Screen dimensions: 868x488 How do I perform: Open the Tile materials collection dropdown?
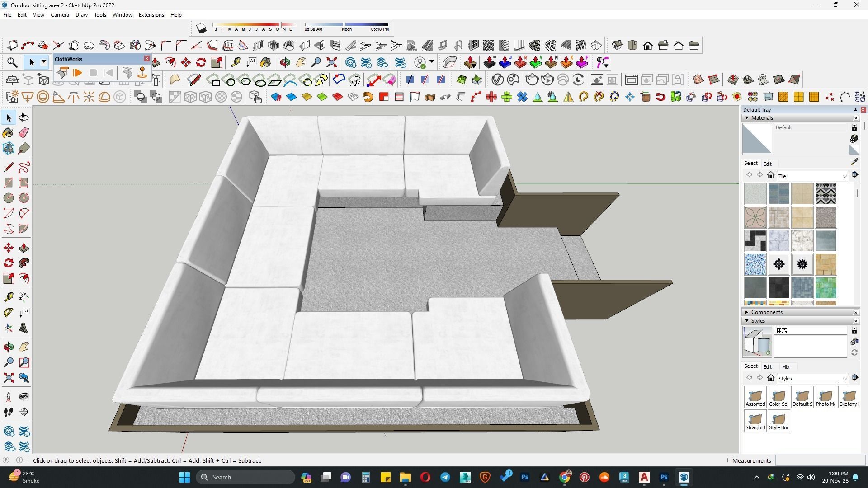tap(812, 176)
